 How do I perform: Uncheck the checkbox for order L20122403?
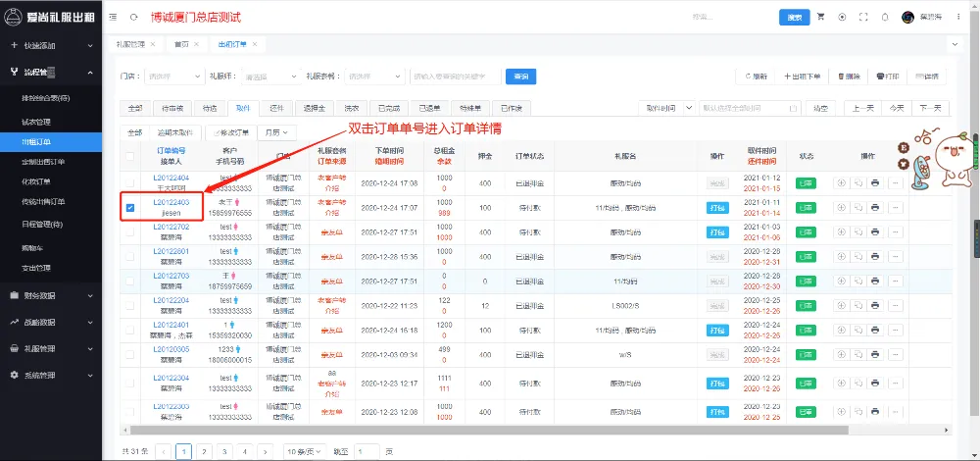pos(130,207)
